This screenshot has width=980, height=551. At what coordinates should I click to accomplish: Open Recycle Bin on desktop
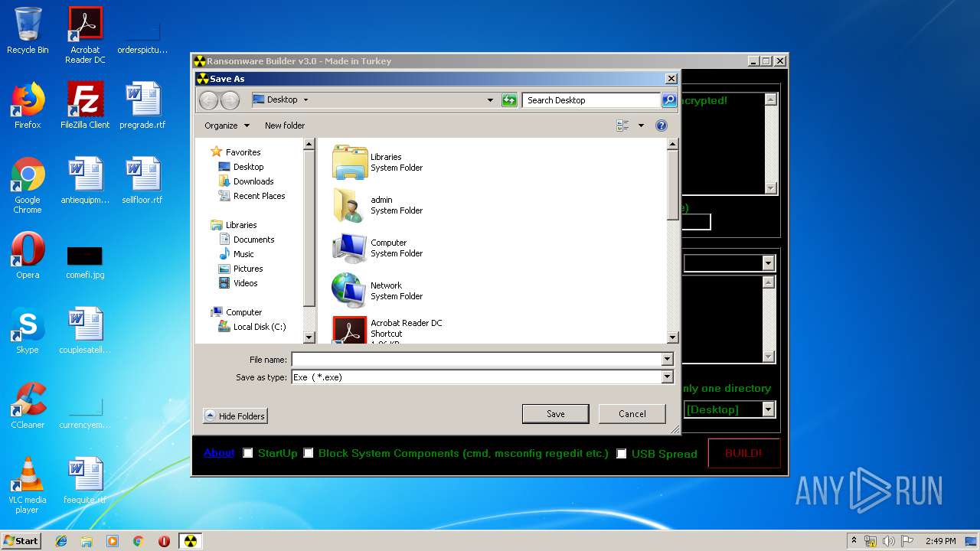click(28, 31)
